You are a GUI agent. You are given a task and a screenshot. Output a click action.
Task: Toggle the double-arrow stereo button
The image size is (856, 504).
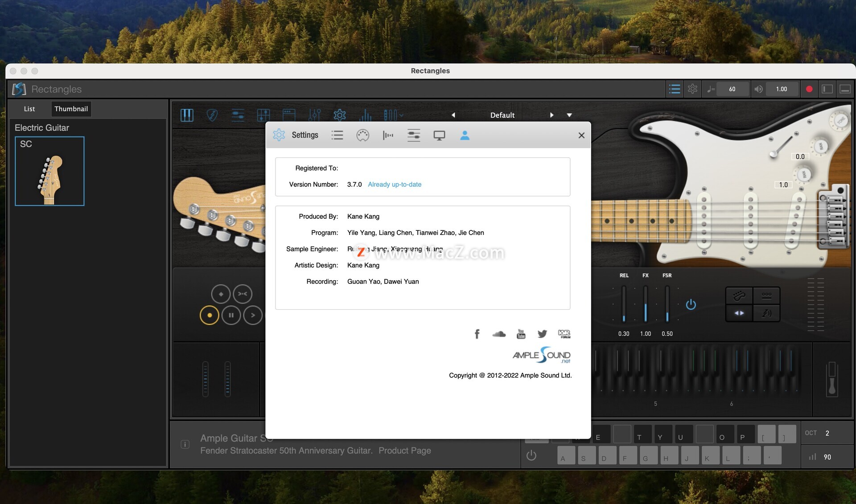point(739,313)
